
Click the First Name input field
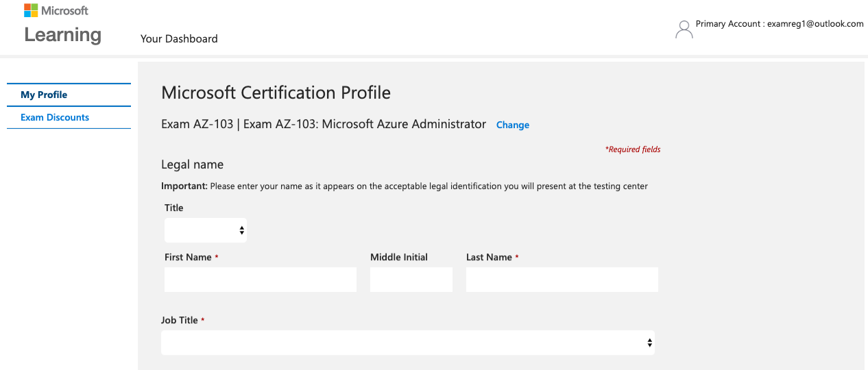(x=261, y=280)
